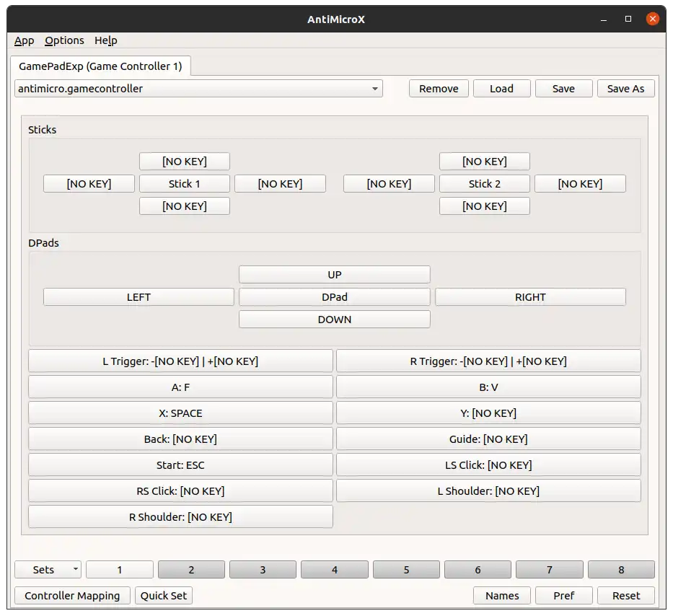Open the antimicro.gamecontroller profile dropdown
673x616 pixels.
point(198,89)
